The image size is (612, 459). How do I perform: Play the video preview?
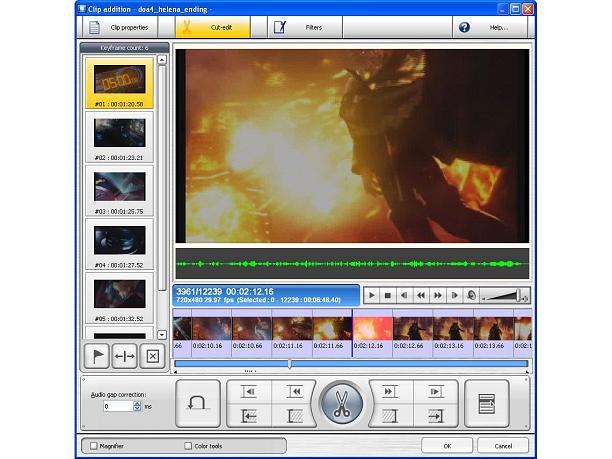pyautogui.click(x=372, y=295)
